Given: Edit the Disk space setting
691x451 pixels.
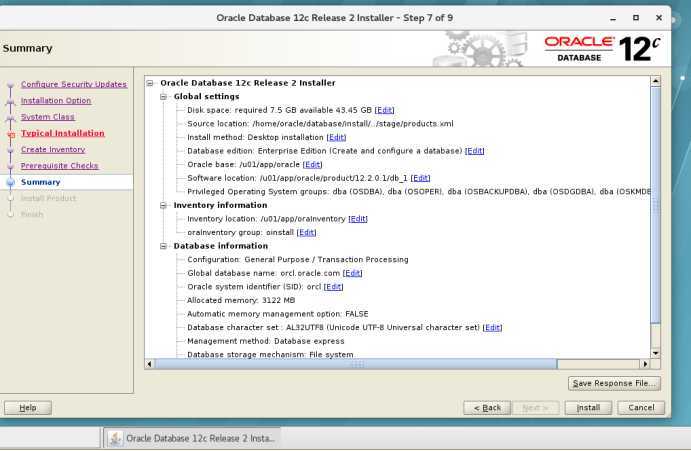Looking at the screenshot, I should [x=384, y=110].
